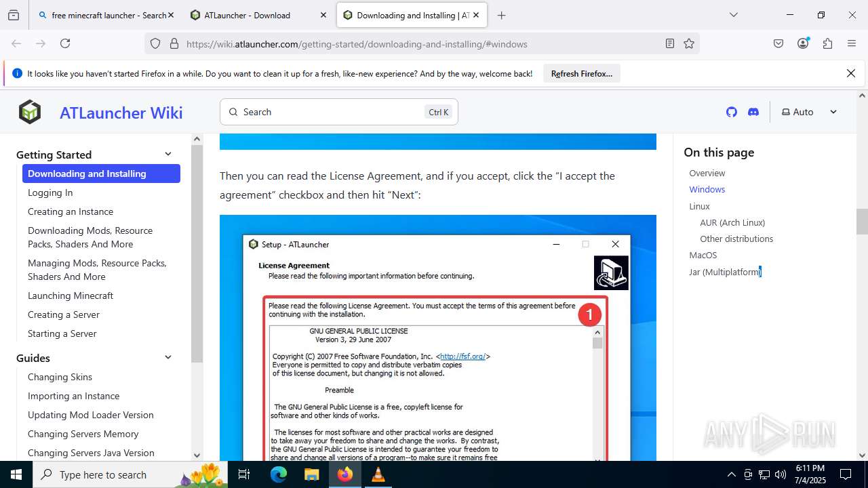Jump to Other distributions section
The width and height of the screenshot is (868, 488).
pos(736,239)
